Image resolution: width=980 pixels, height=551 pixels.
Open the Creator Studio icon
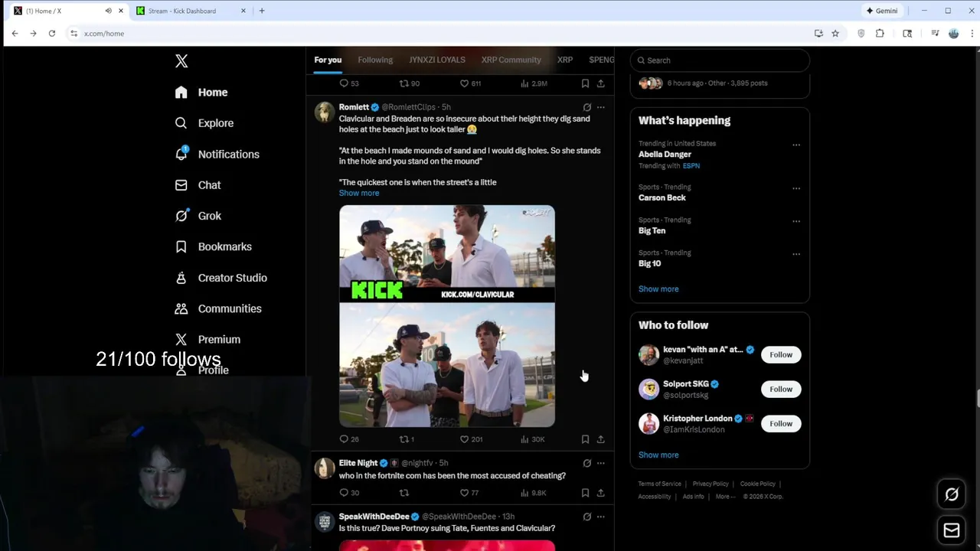pyautogui.click(x=181, y=278)
